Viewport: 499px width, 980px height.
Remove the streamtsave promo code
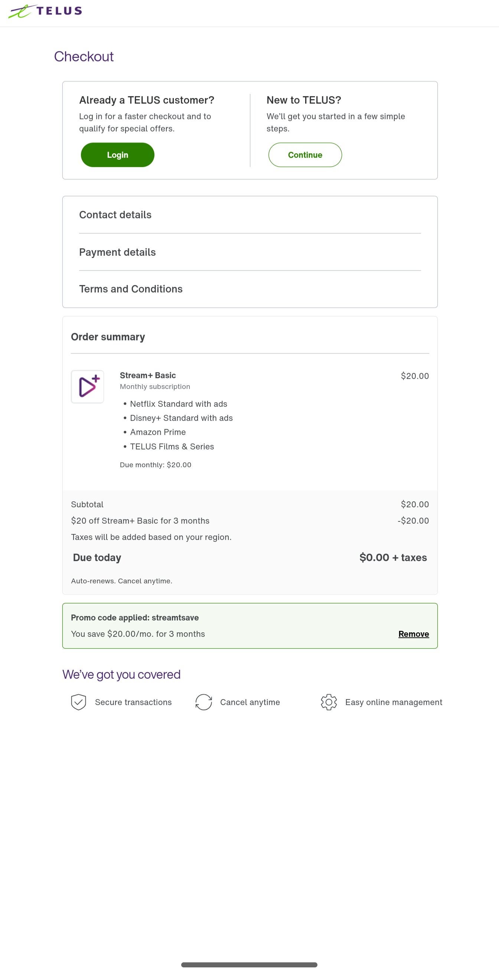413,633
